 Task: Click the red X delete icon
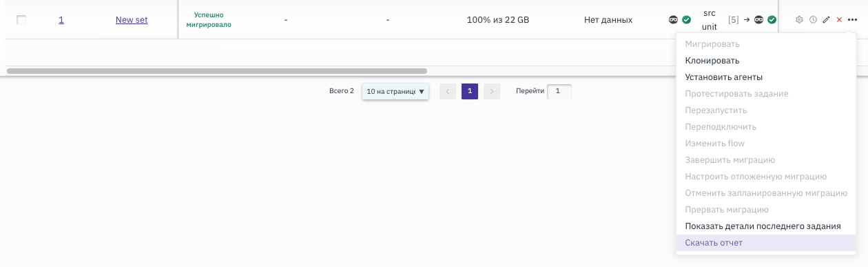point(839,20)
